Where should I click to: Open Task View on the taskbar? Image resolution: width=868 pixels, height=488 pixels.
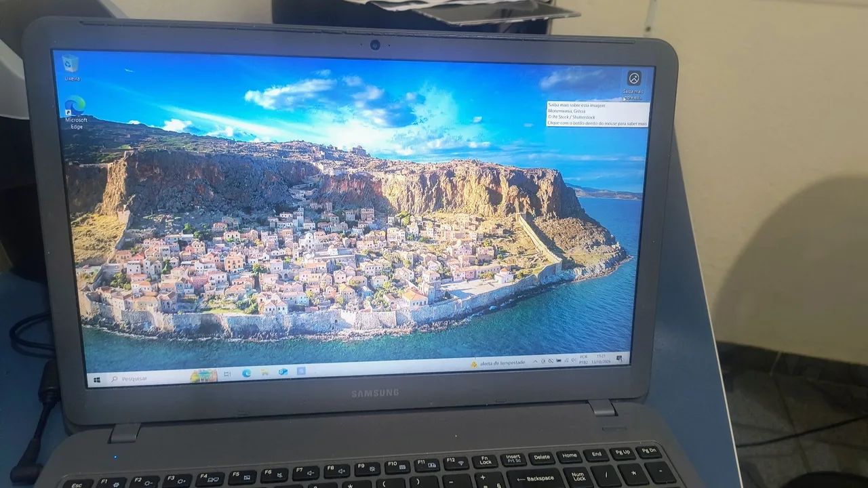[227, 374]
